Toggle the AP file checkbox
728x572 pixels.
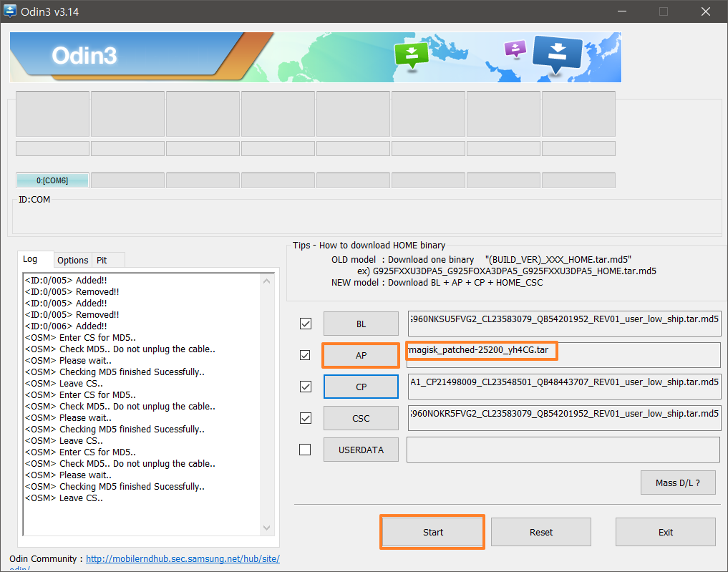[306, 355]
